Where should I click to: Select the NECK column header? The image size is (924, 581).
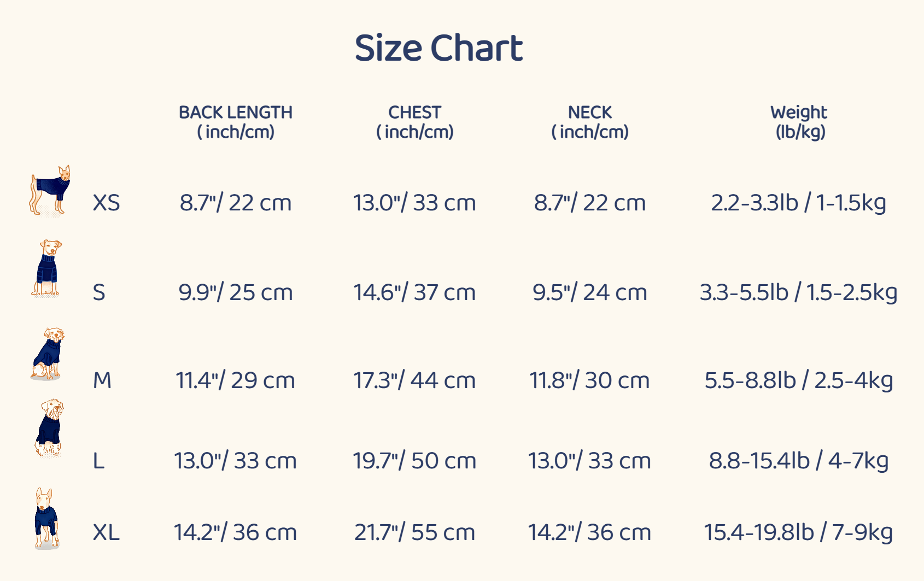(x=590, y=122)
